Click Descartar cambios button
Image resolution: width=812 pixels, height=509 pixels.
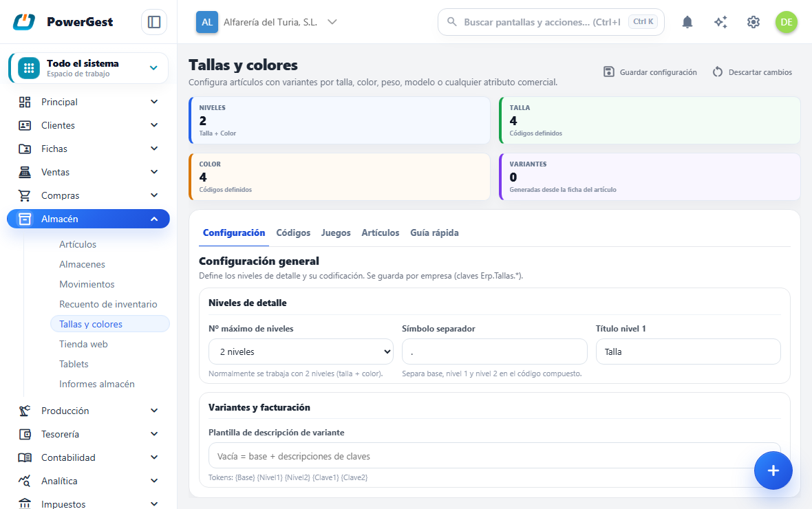click(752, 72)
